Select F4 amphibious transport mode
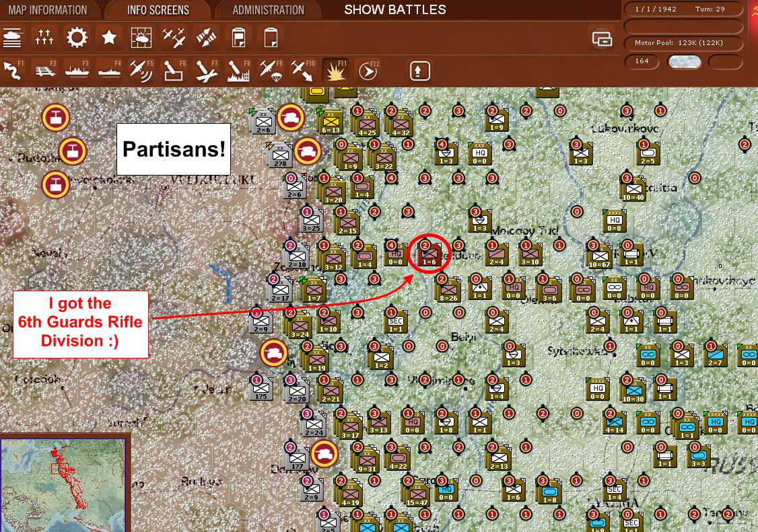The width and height of the screenshot is (758, 532). click(109, 71)
